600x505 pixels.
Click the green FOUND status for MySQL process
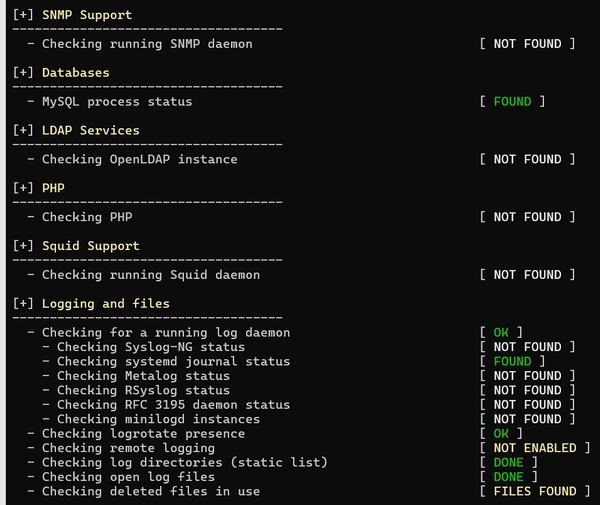click(512, 101)
